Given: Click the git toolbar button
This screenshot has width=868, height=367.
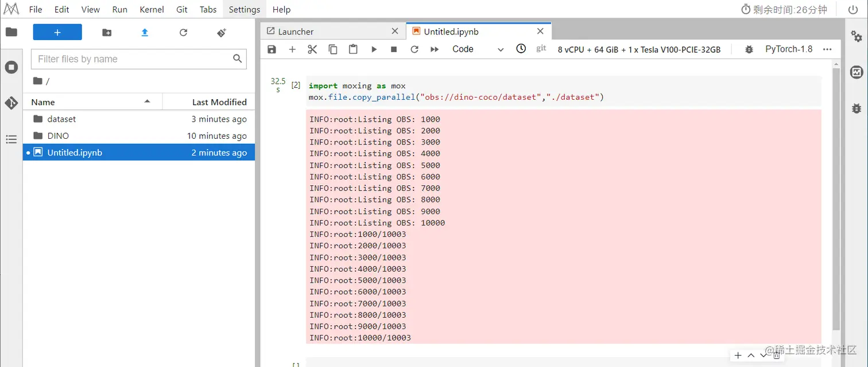Looking at the screenshot, I should (x=541, y=49).
